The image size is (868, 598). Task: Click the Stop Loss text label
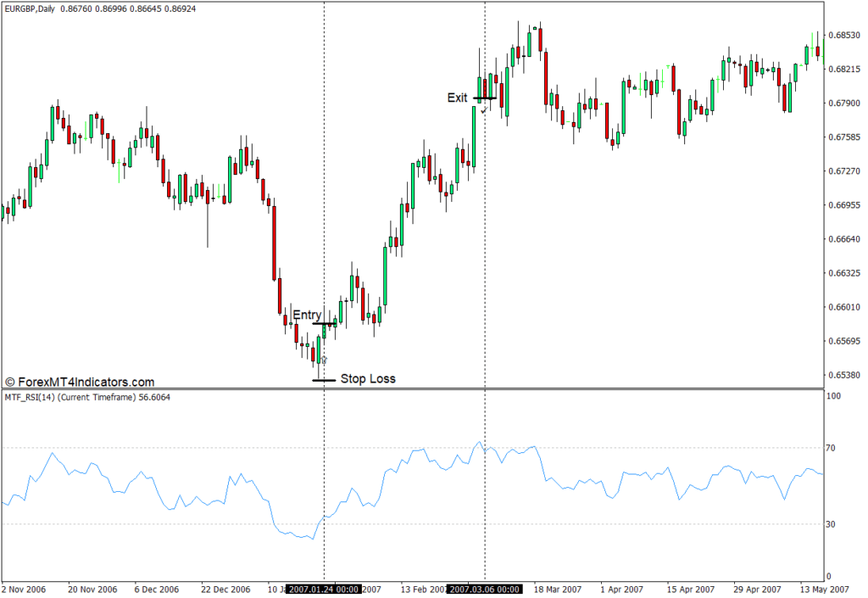point(368,379)
